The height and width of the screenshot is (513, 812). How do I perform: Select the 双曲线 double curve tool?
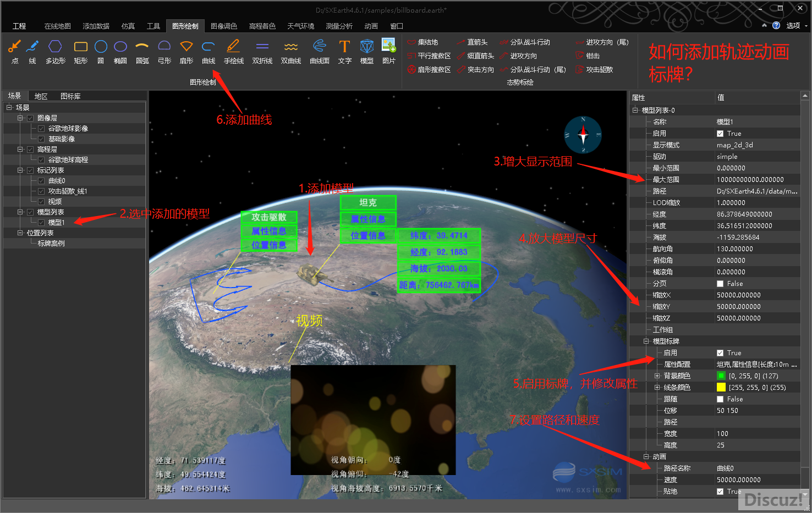(291, 51)
